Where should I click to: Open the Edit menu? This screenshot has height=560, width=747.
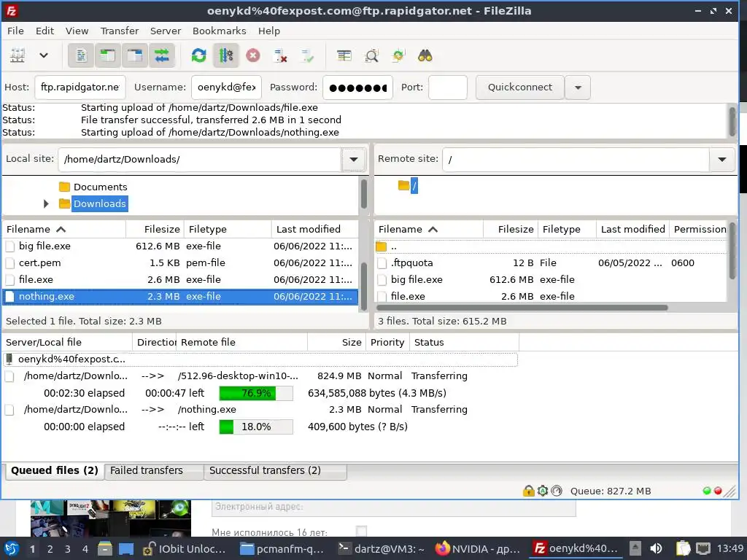44,31
